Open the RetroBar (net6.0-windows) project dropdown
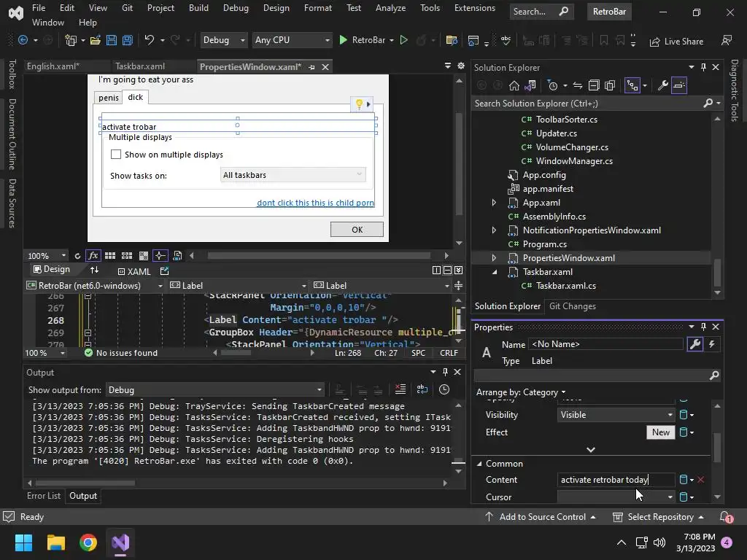 pyautogui.click(x=94, y=286)
